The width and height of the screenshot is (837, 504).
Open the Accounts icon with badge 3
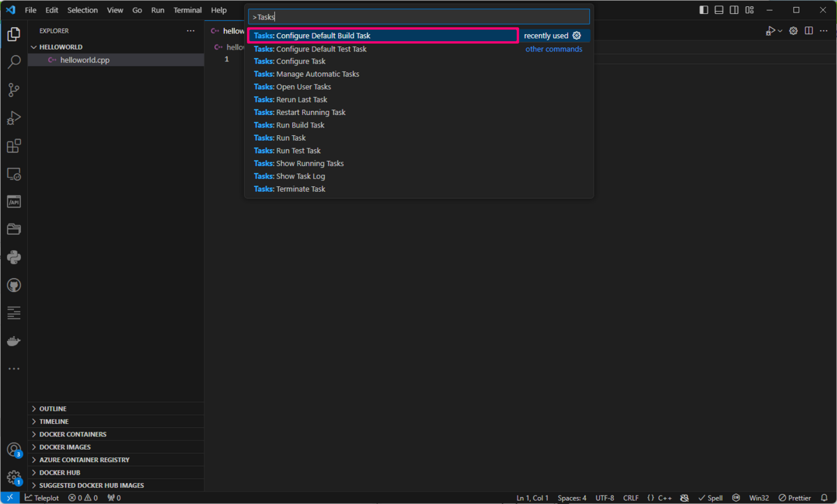point(14,450)
